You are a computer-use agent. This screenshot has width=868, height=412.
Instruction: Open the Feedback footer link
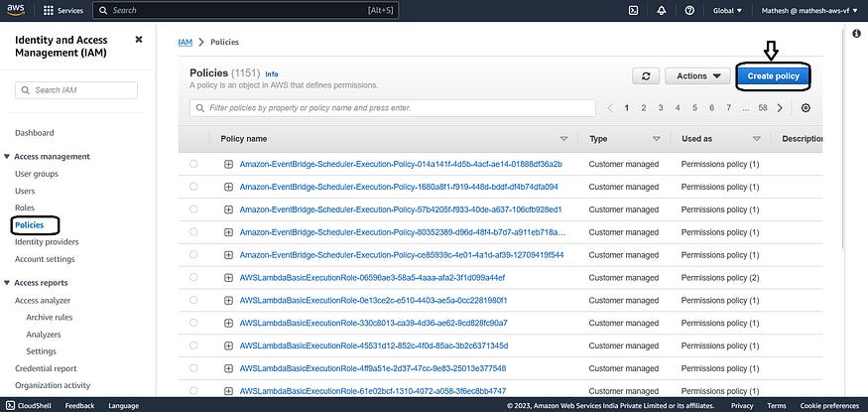click(x=79, y=405)
